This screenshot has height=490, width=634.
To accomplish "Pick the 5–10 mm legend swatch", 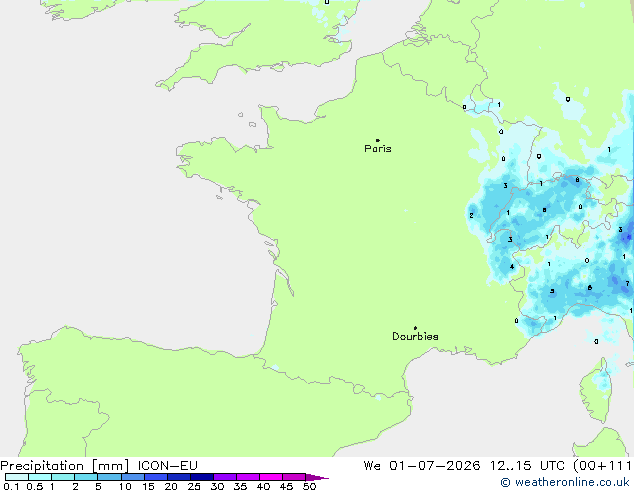I will click(109, 477).
